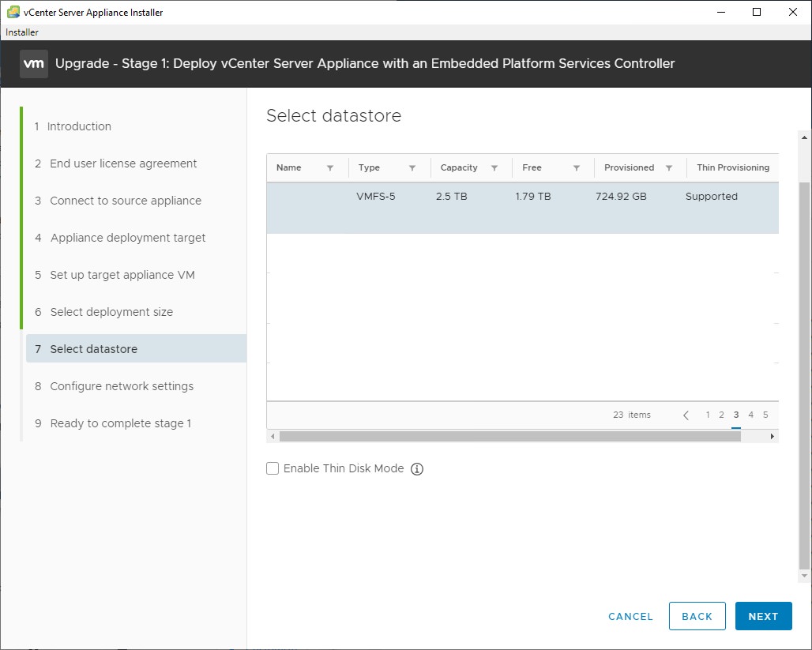
Task: Sort by the Thin Provisioning column header
Action: [733, 167]
